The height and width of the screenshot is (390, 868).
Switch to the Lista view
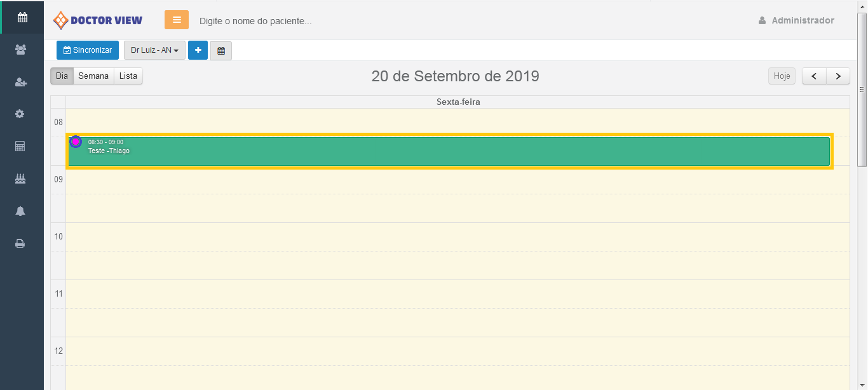coord(128,76)
